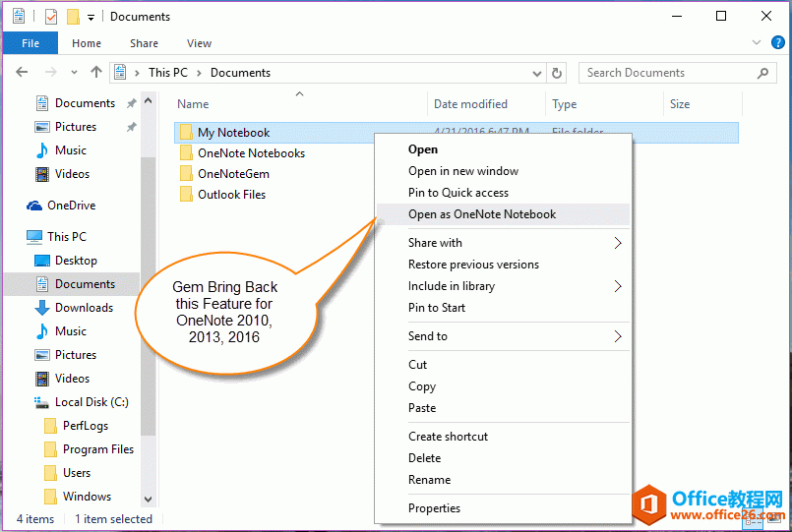The image size is (792, 532).
Task: Click Documents in the address breadcrumb
Action: coord(240,73)
